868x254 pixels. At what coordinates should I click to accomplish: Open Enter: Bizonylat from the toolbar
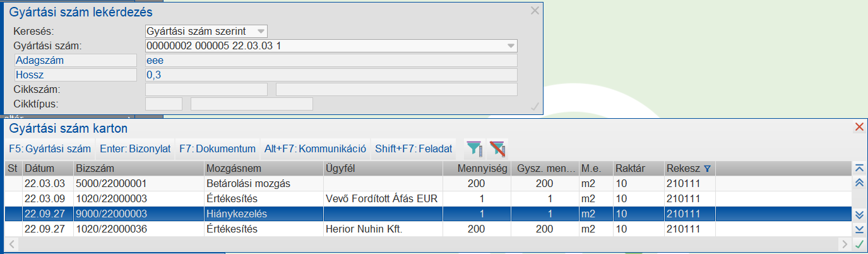coord(135,149)
